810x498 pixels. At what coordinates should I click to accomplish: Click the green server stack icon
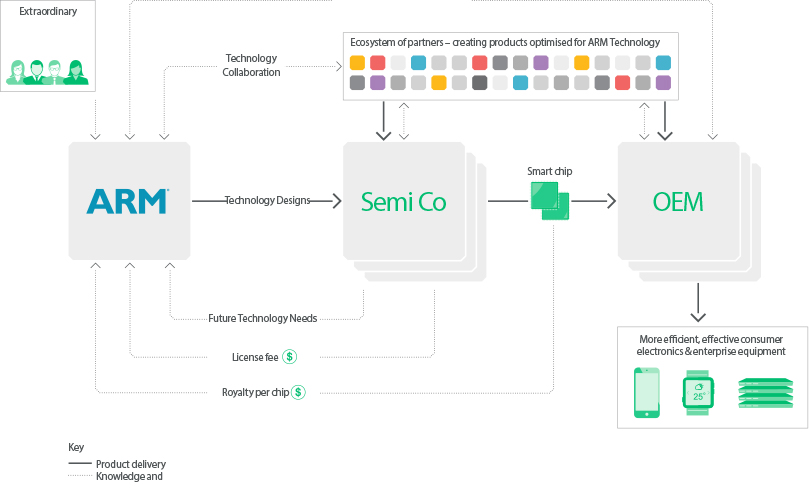[764, 392]
